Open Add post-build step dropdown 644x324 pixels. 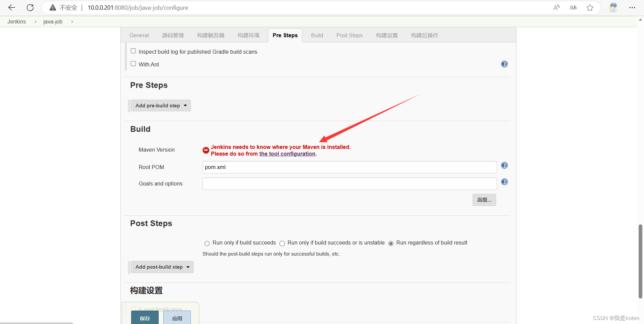pos(162,267)
